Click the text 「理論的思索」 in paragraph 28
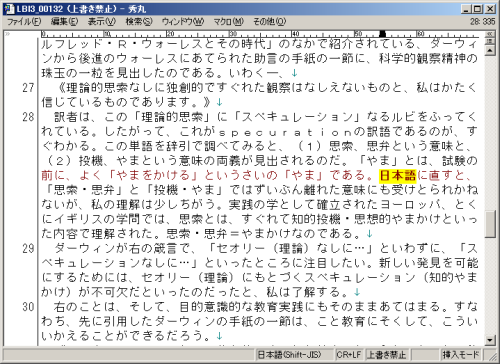The height and width of the screenshot is (364, 500). coord(172,117)
